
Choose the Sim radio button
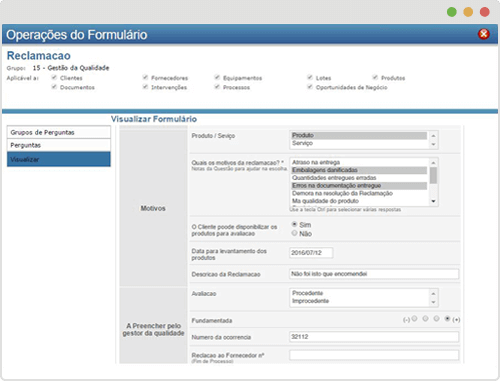click(x=294, y=224)
